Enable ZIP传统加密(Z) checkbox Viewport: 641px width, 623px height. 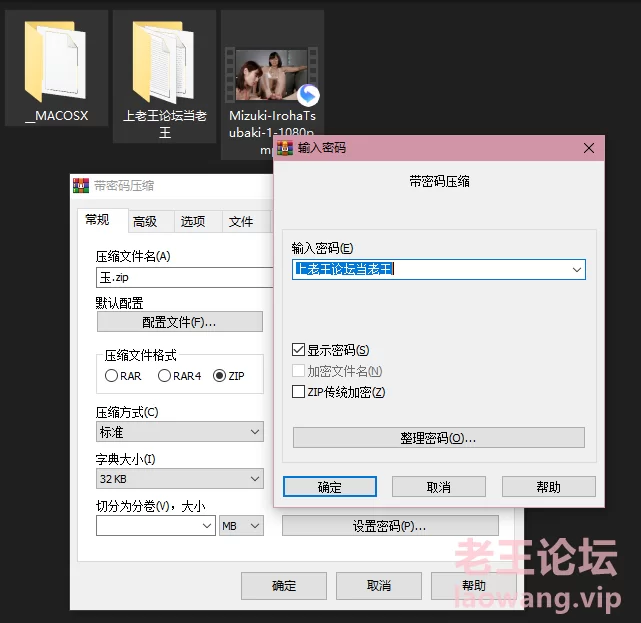point(298,392)
